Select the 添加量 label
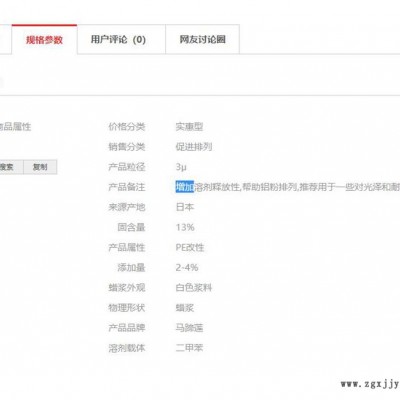400x400 pixels. point(131,267)
